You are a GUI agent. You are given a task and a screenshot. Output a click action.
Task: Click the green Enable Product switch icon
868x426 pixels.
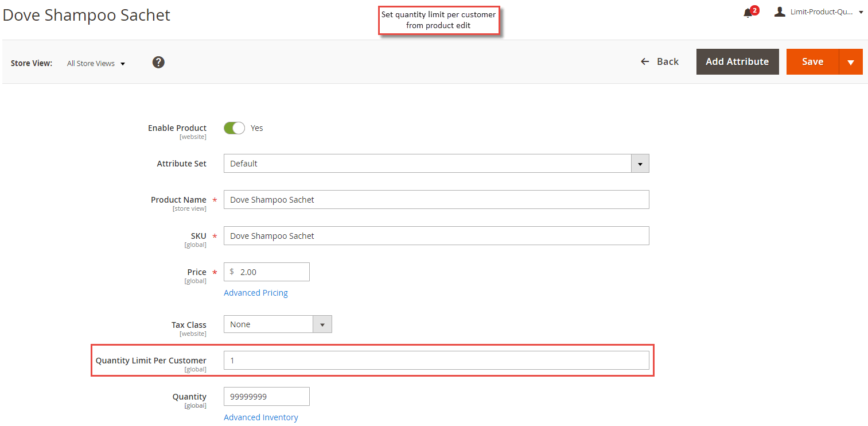click(234, 127)
